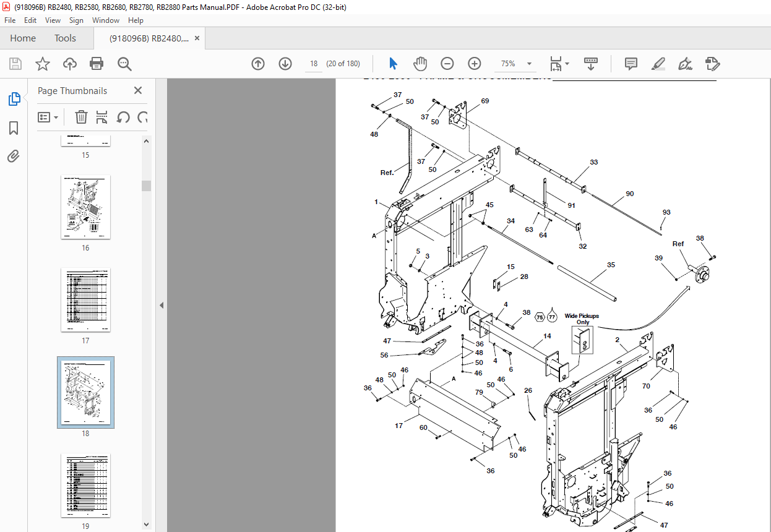771x532 pixels.
Task: Switch to the Tools tab
Action: tap(65, 38)
